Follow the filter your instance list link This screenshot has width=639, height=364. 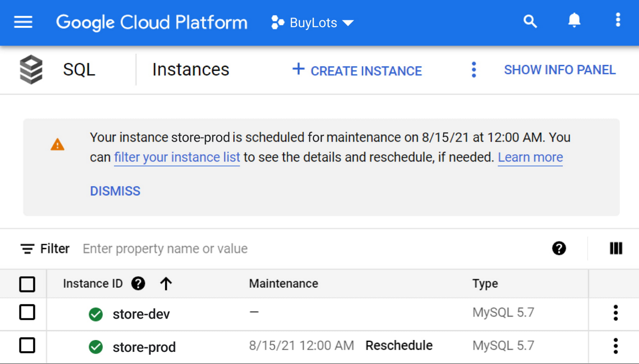[177, 157]
